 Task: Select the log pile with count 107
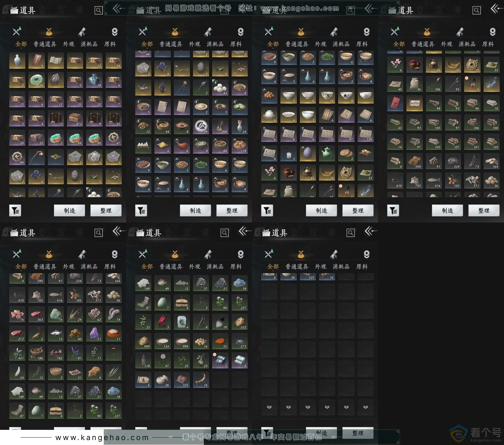453,142
